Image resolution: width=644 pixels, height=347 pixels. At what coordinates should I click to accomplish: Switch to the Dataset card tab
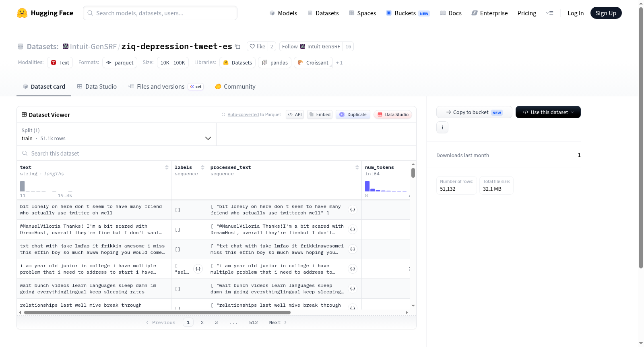pyautogui.click(x=43, y=86)
